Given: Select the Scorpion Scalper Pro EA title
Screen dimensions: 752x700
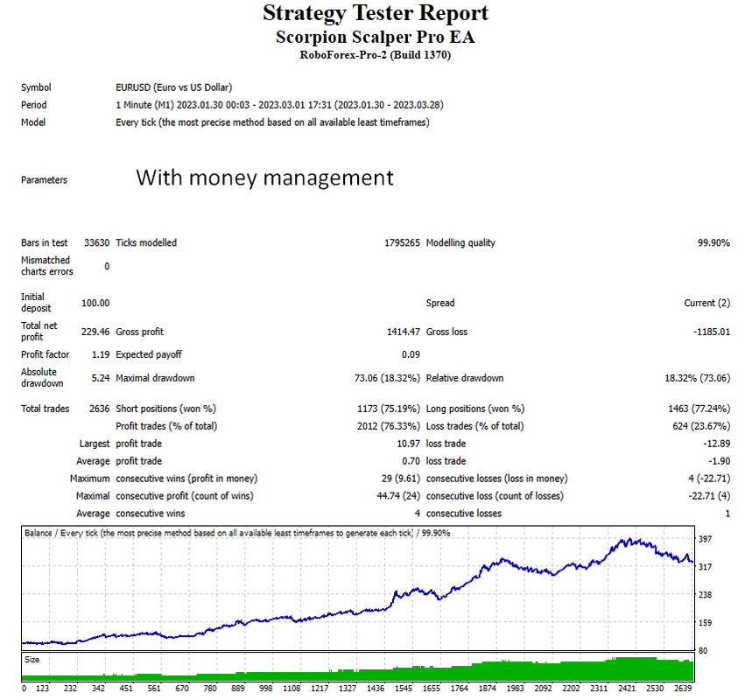Looking at the screenshot, I should [x=376, y=38].
